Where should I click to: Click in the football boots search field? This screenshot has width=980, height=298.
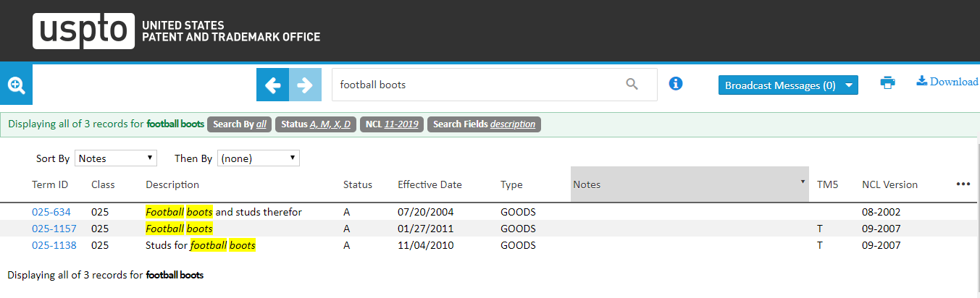[474, 85]
